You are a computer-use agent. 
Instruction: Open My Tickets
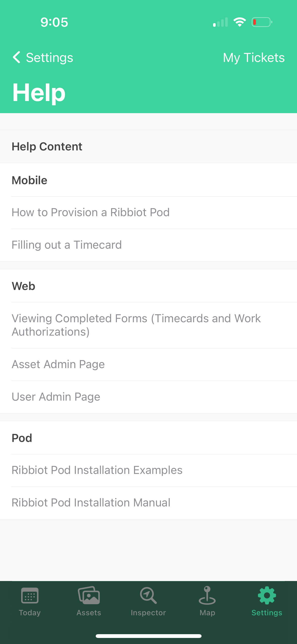254,57
